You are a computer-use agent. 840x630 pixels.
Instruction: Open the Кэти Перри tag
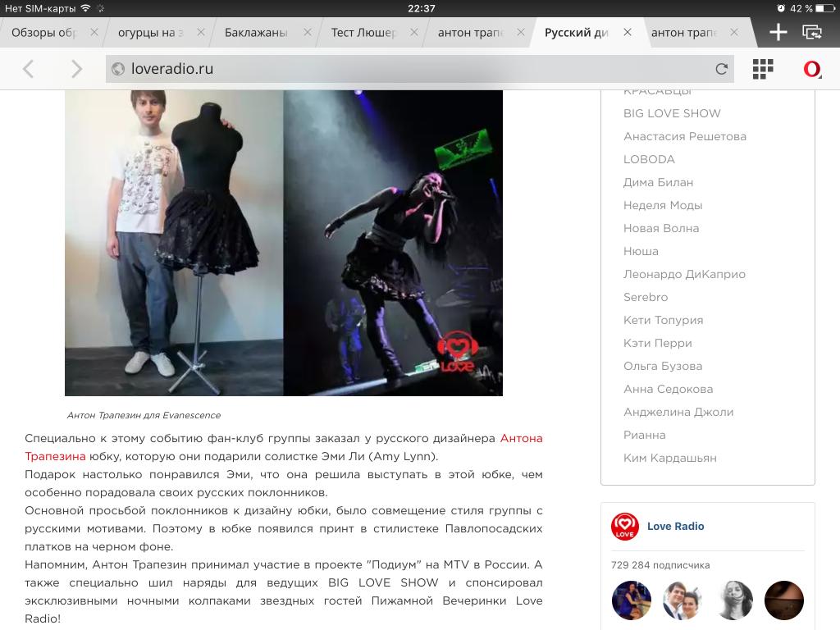click(657, 344)
